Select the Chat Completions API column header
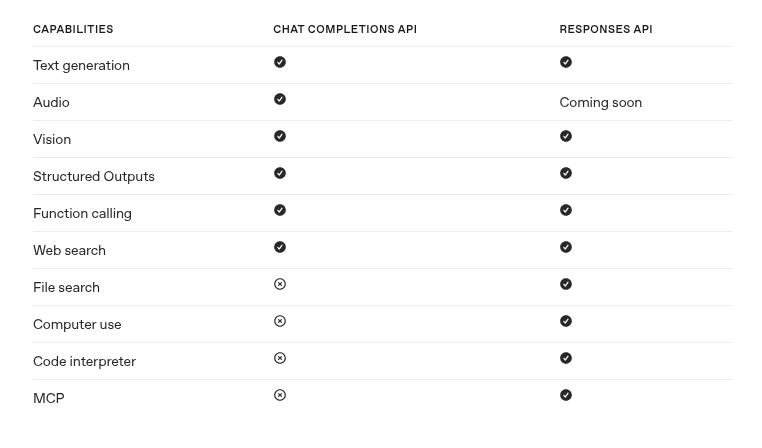 pyautogui.click(x=345, y=29)
